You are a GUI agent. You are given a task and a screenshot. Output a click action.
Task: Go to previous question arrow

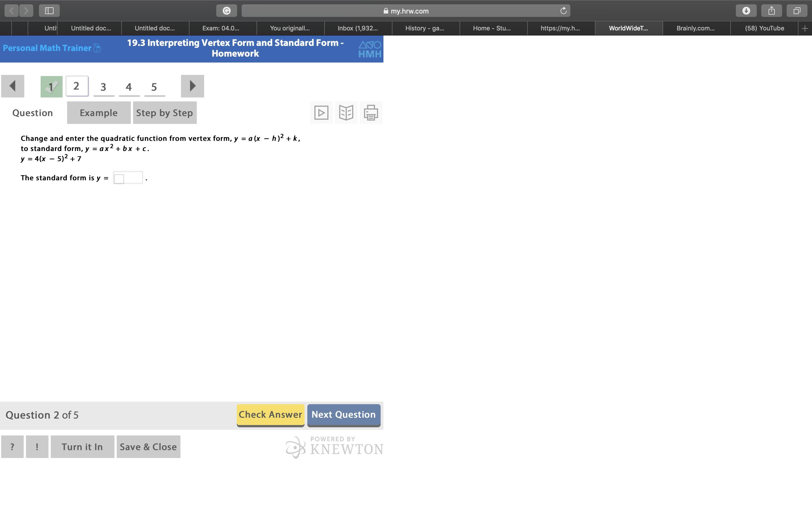tap(13, 86)
